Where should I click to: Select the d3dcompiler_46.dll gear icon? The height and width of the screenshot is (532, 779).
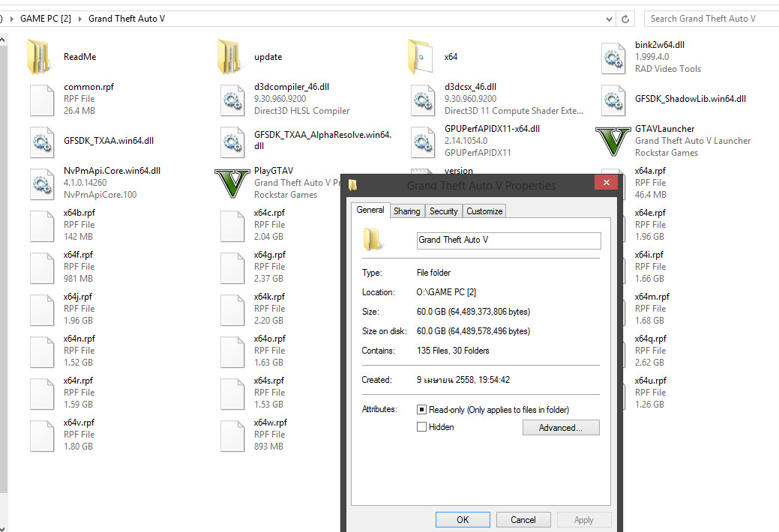[232, 100]
